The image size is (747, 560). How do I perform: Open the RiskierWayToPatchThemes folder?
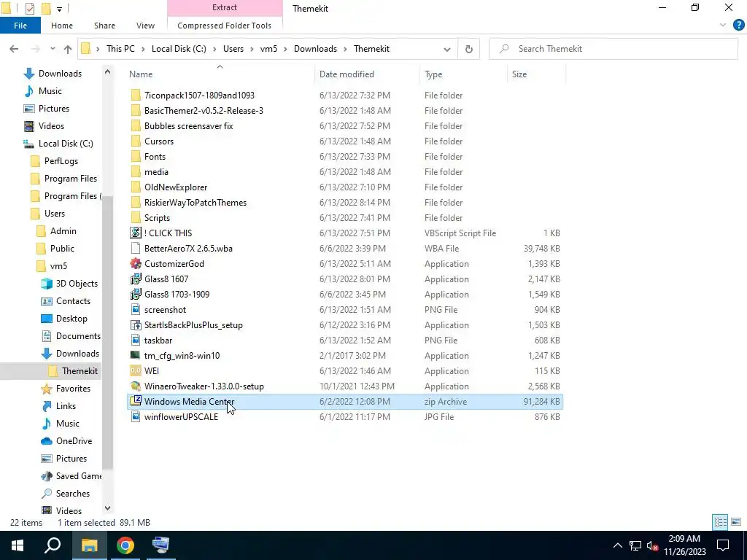click(x=196, y=203)
